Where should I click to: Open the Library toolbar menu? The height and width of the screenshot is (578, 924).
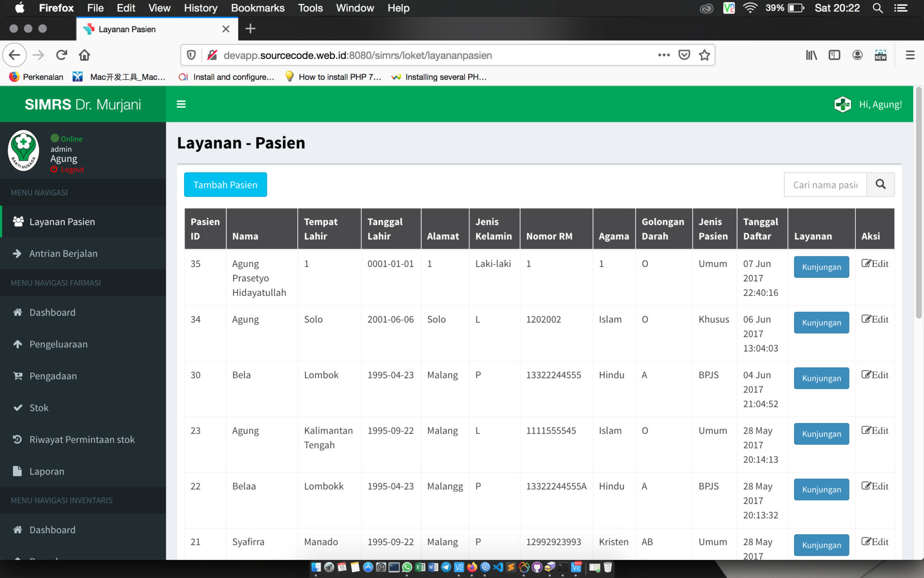811,55
